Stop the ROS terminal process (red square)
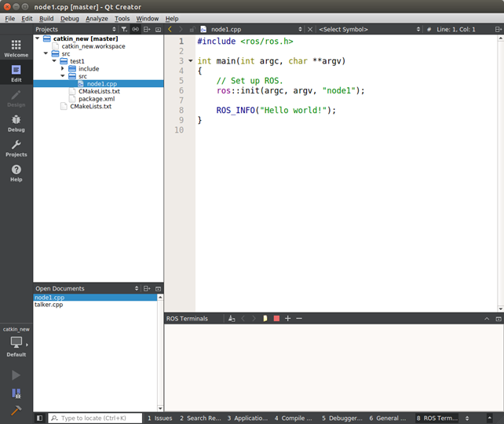This screenshot has width=504, height=424. click(x=276, y=318)
